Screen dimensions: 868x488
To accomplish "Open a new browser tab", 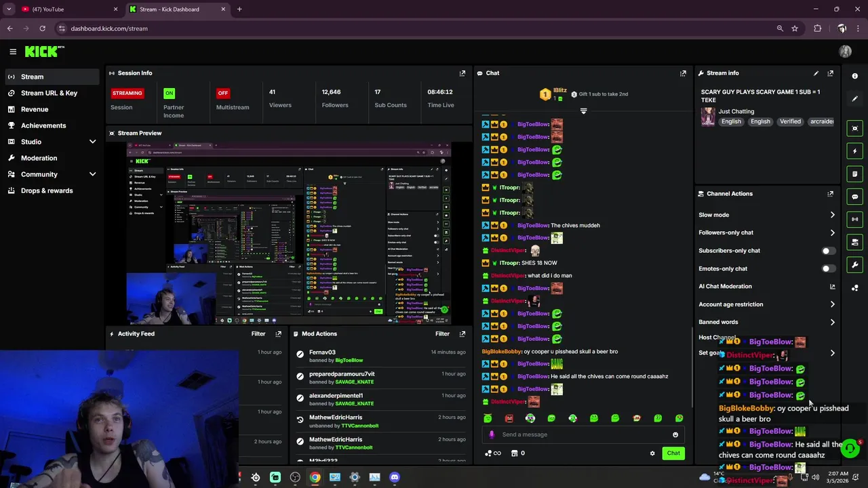I will click(239, 9).
